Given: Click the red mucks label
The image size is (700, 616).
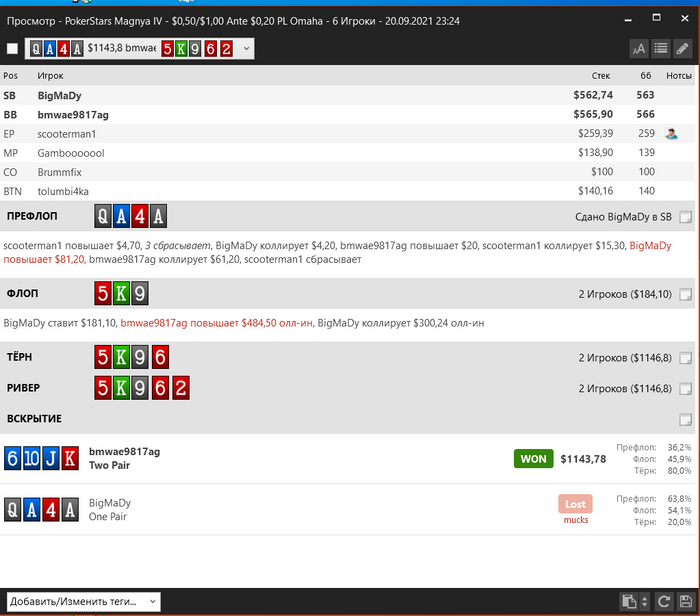Looking at the screenshot, I should (x=576, y=520).
